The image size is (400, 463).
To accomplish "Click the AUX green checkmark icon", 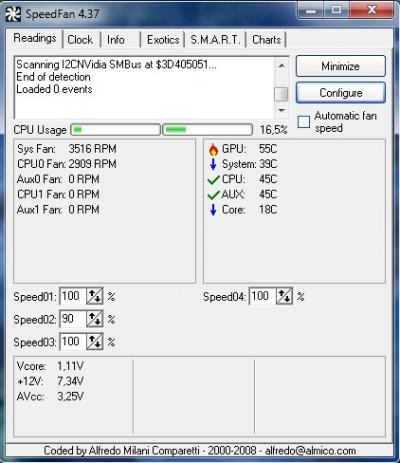I will coord(213,195).
